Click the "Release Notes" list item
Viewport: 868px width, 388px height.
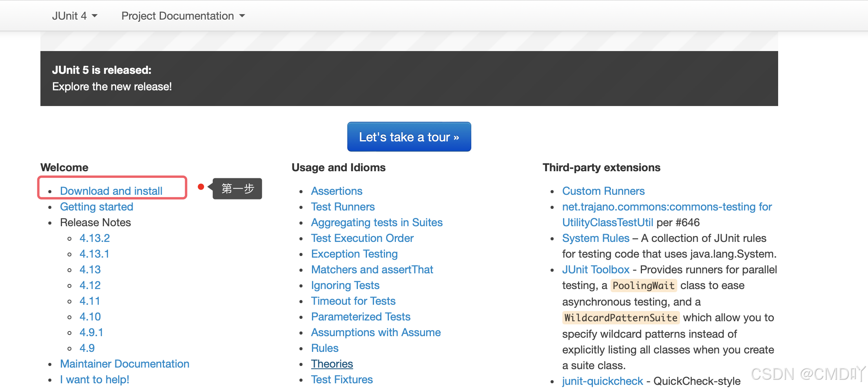tap(95, 222)
